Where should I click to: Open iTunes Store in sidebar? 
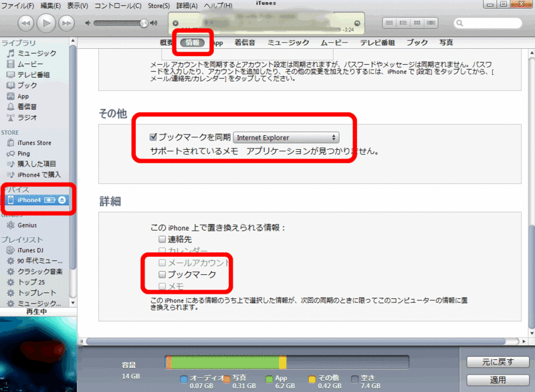point(34,142)
